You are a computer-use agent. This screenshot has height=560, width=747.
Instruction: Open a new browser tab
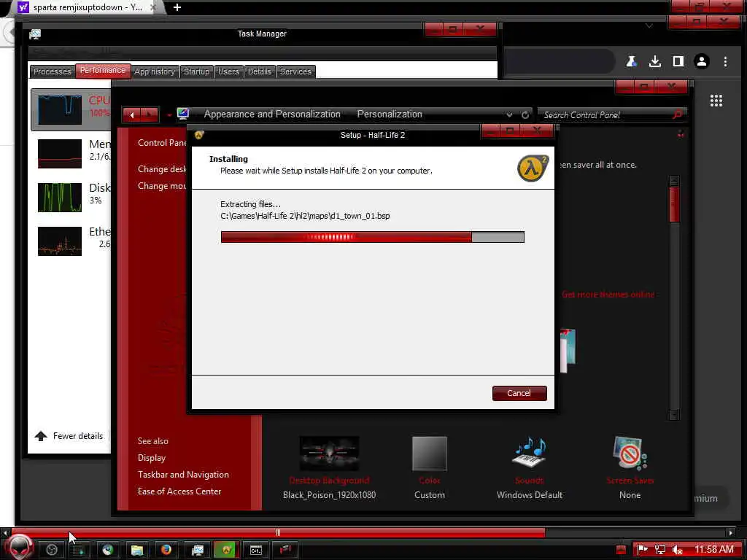pos(177,7)
